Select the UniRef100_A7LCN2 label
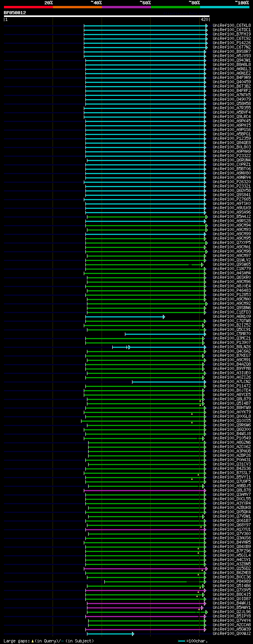The width and height of the screenshot is (253, 644). (232, 381)
